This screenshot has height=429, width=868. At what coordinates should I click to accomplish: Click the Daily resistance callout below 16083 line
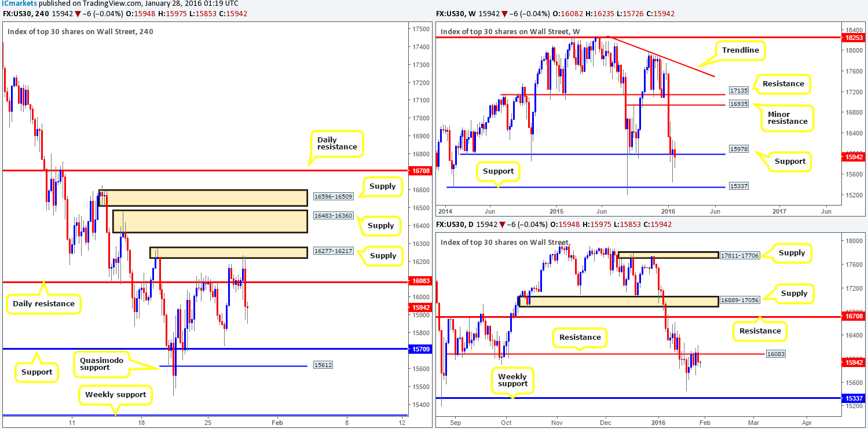click(x=43, y=303)
